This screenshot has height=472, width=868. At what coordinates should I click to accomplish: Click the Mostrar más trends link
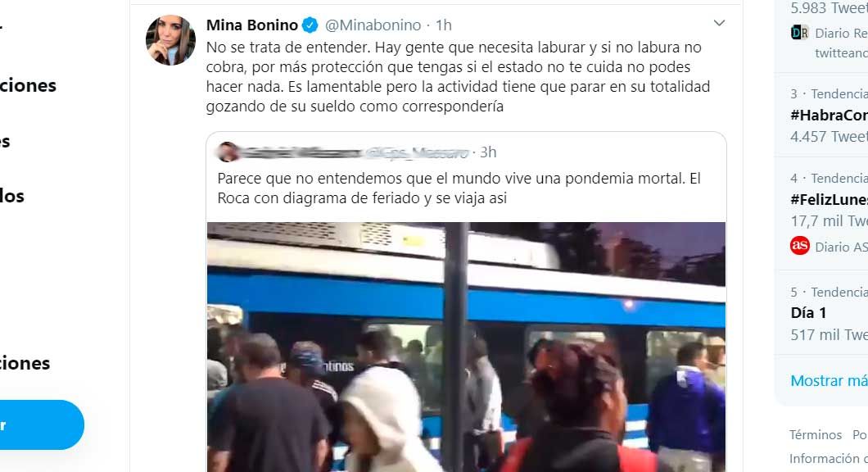click(x=829, y=380)
